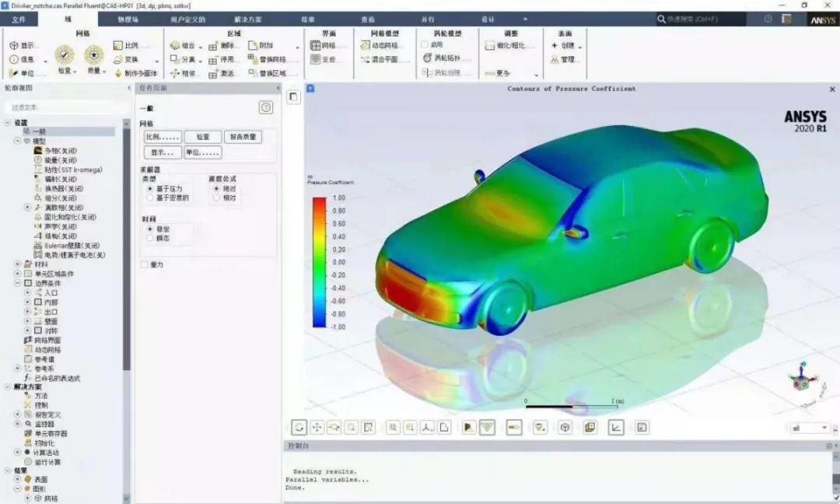Image resolution: width=840 pixels, height=504 pixels.
Task: Select 相对 relative velocity formulation radio
Action: pyautogui.click(x=216, y=198)
